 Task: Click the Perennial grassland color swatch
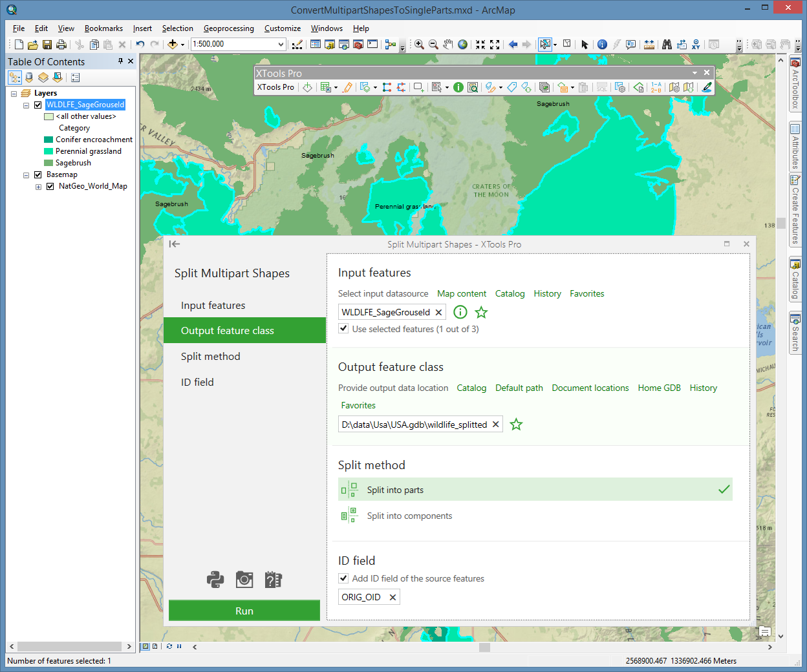click(x=48, y=151)
